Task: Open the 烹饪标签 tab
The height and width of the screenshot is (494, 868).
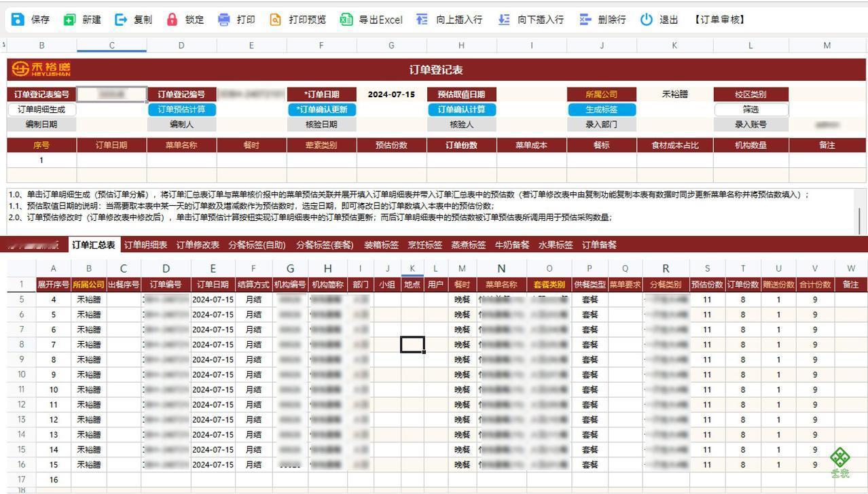Action: (424, 245)
